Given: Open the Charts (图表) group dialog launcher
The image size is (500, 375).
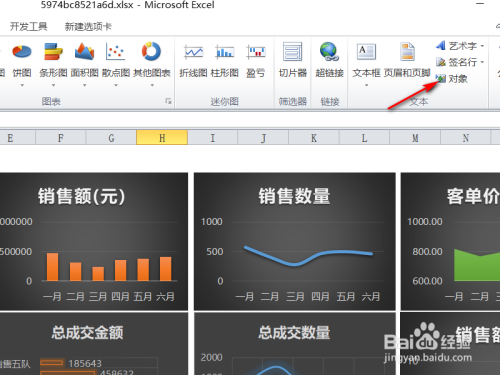Looking at the screenshot, I should 168,101.
